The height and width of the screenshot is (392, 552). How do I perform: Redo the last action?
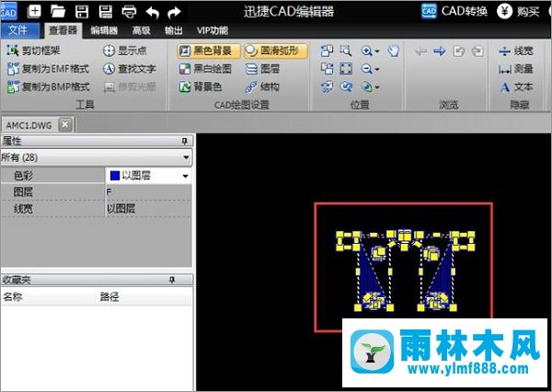pos(174,12)
